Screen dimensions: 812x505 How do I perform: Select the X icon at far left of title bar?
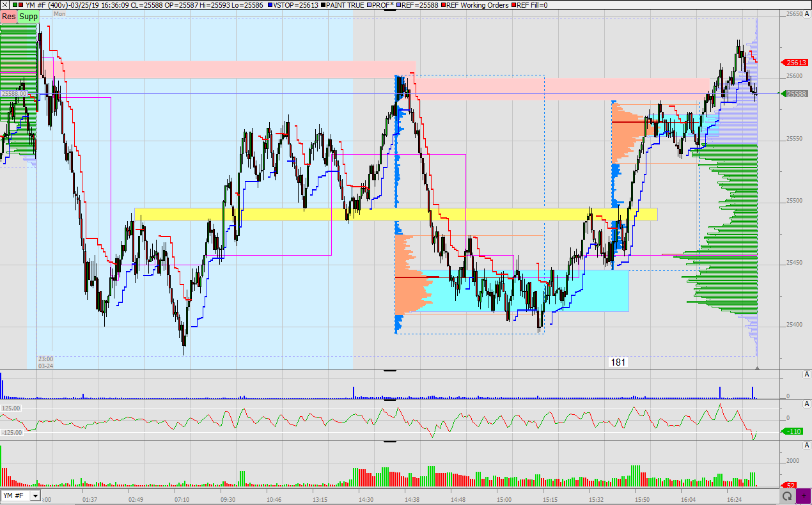click(4, 5)
